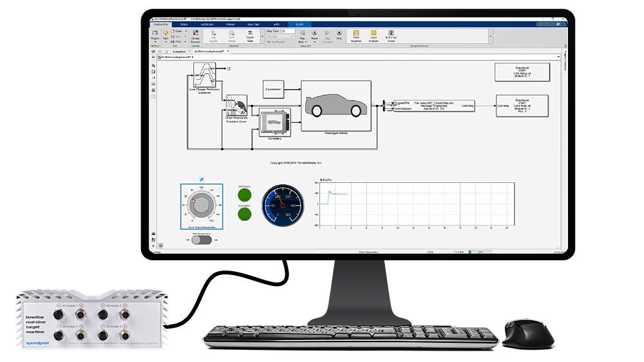
Task: Click the Step Back icon
Action: 302,34
